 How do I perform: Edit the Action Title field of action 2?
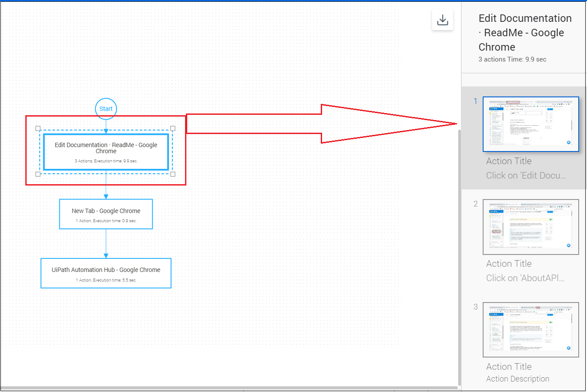tap(509, 264)
